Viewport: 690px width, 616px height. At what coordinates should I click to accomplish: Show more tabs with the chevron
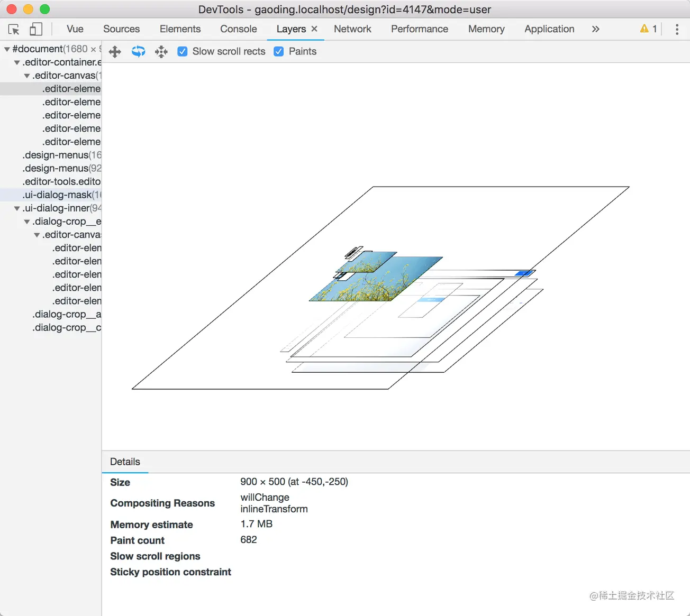pos(596,29)
